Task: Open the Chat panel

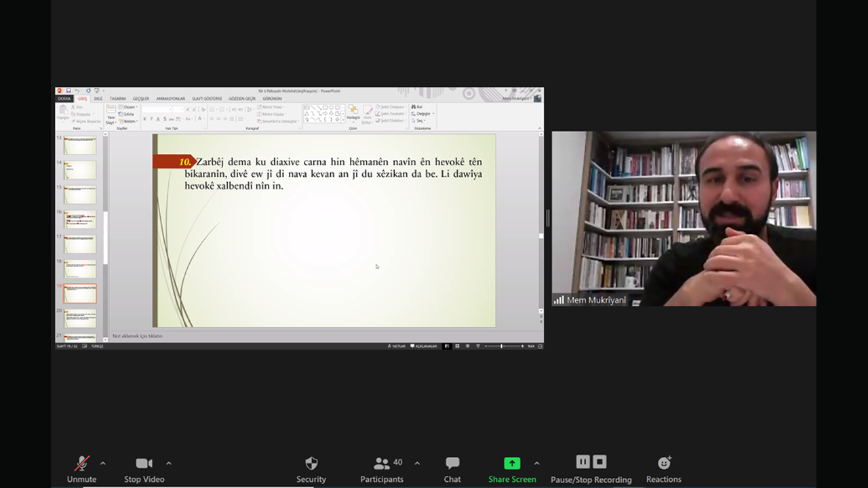Action: [x=452, y=468]
